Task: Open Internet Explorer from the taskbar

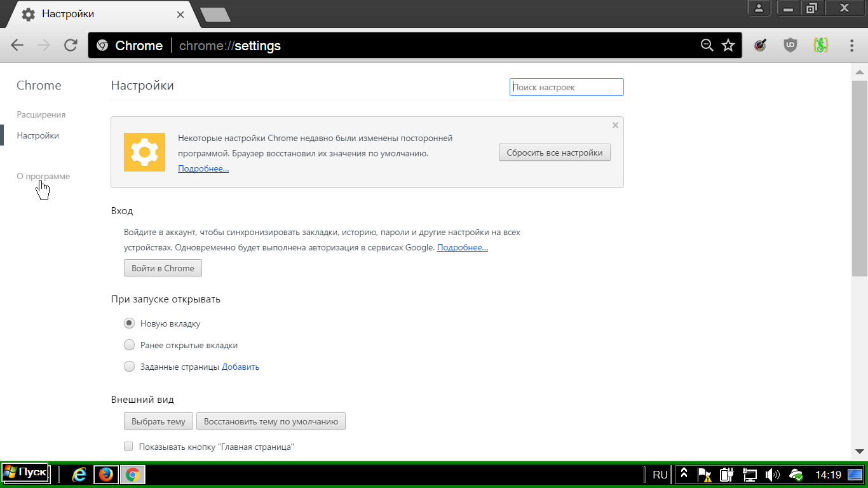Action: [x=79, y=475]
